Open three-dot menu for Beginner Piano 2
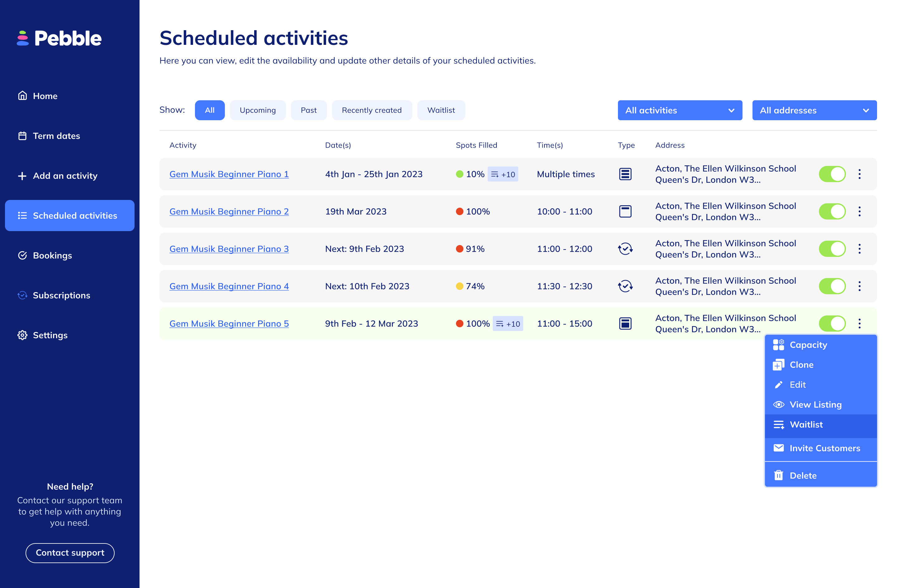Viewport: 897px width, 588px height. point(859,211)
